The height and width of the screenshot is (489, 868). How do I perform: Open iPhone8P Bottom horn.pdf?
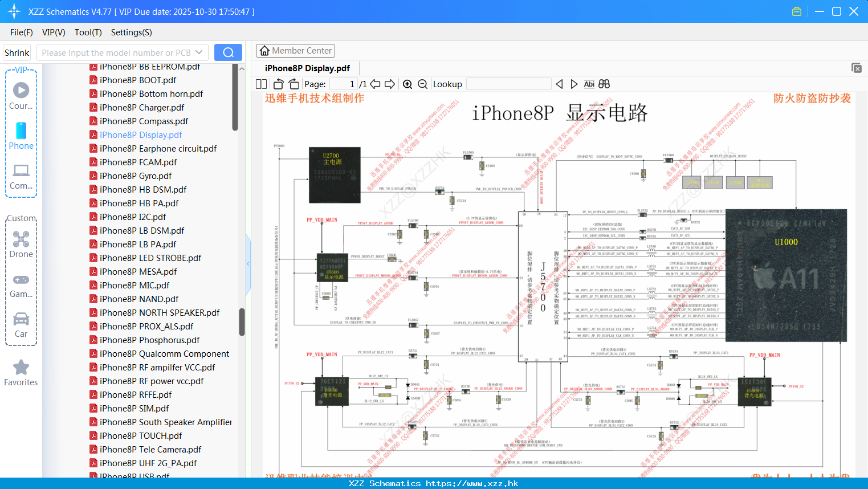[151, 94]
